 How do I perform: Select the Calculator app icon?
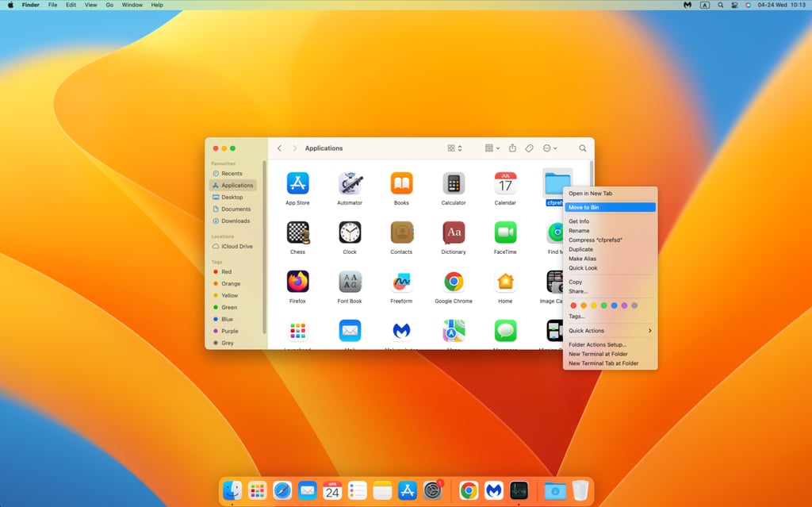pyautogui.click(x=454, y=183)
